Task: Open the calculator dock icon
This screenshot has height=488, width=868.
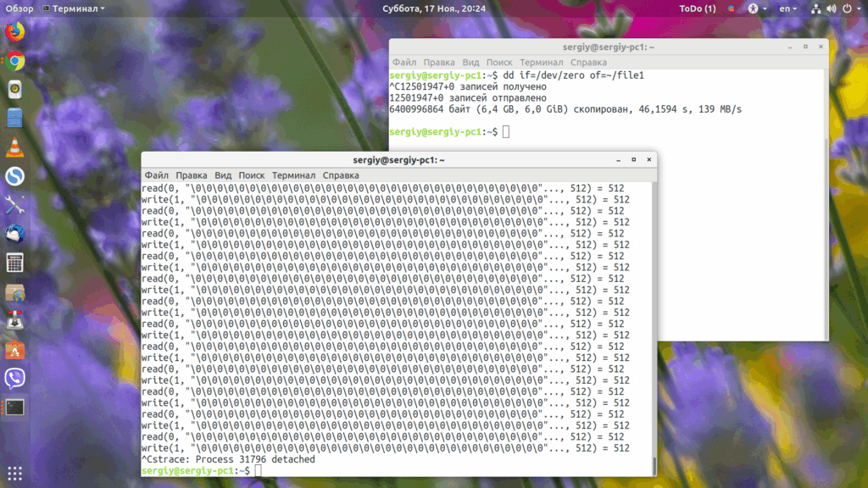Action: 15,263
